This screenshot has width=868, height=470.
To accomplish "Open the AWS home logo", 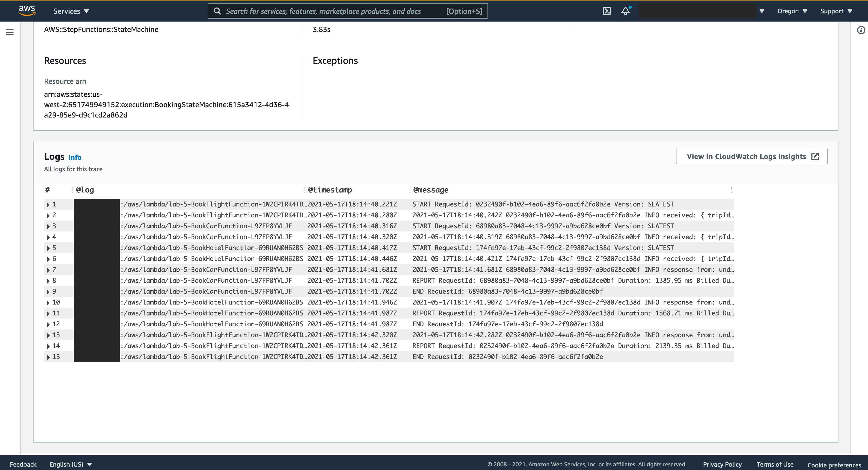I will (x=27, y=11).
